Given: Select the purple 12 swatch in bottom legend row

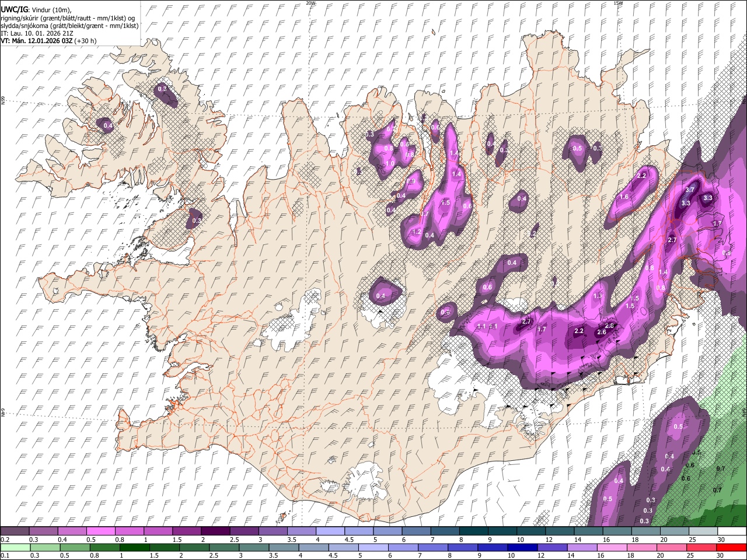Looking at the screenshot, I should click(551, 547).
